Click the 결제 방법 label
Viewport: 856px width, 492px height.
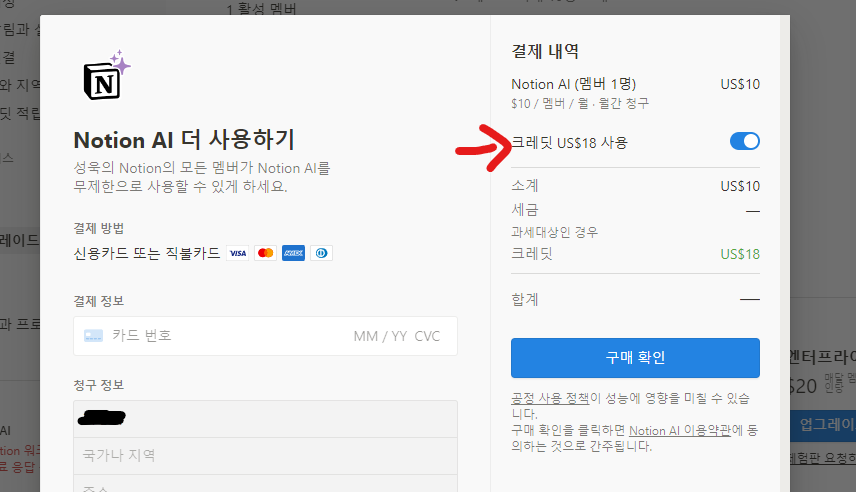[x=99, y=228]
